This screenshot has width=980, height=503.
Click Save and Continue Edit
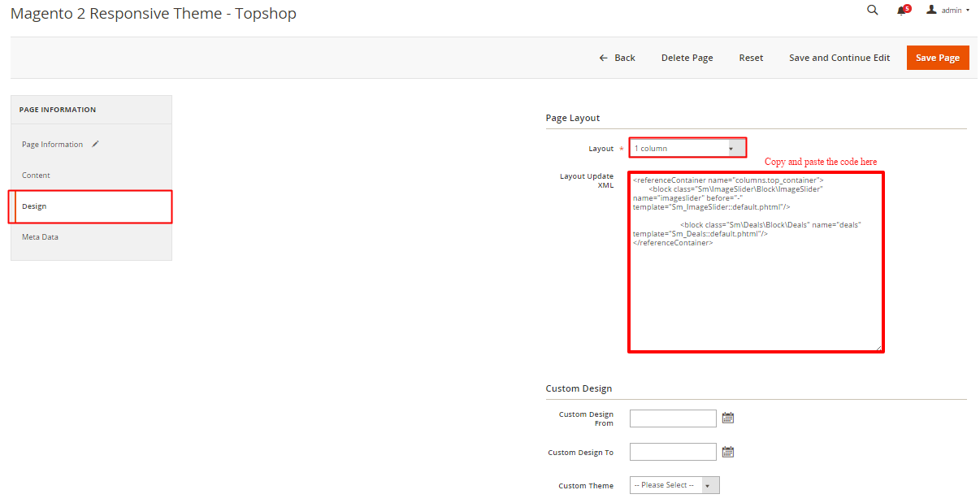click(839, 58)
